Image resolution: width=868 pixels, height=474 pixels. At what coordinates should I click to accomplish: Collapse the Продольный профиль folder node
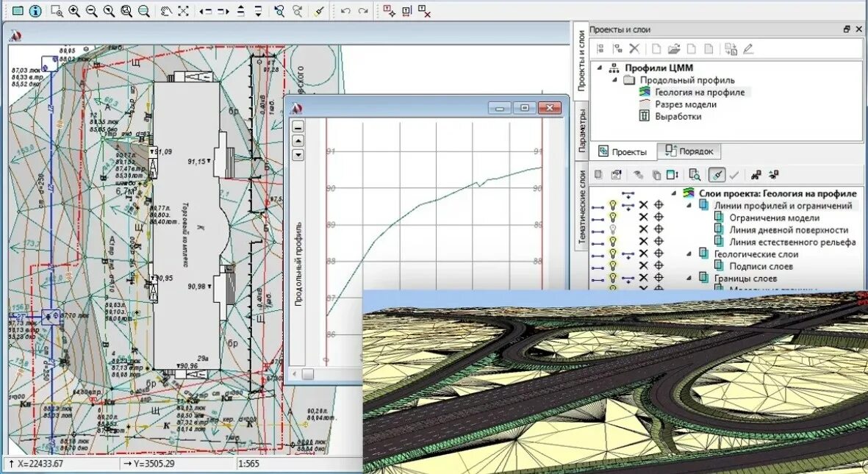pyautogui.click(x=614, y=80)
